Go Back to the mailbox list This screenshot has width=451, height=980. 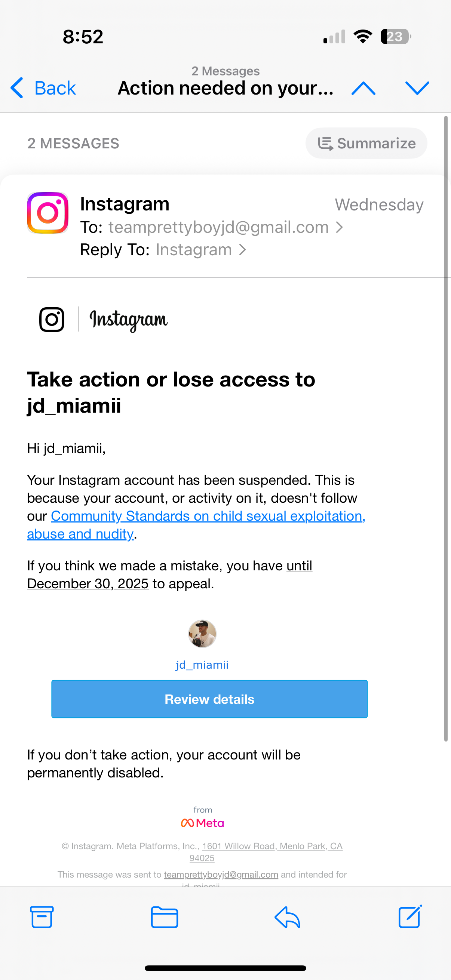point(43,88)
